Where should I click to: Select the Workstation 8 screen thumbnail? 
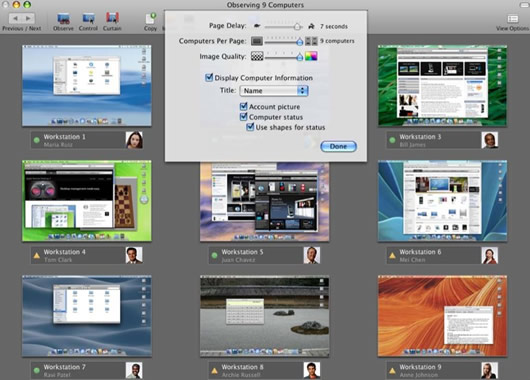click(264, 316)
